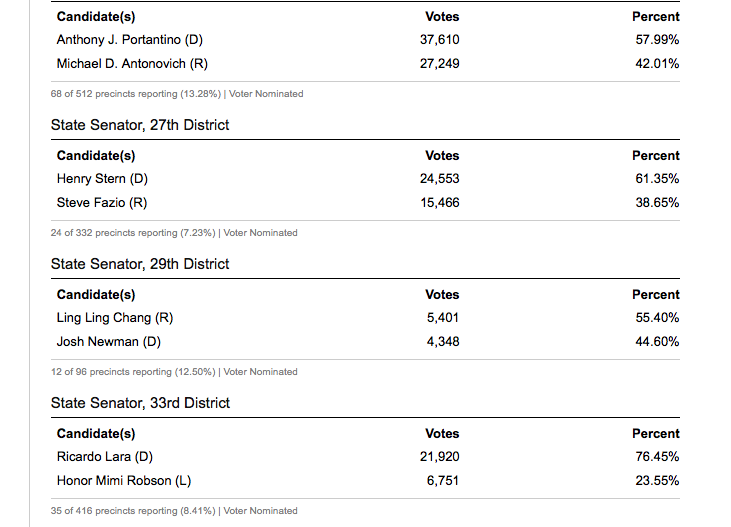Screen dimensions: 731x527
Task: Select candidate Ricardo Lara (D)
Action: click(x=105, y=457)
